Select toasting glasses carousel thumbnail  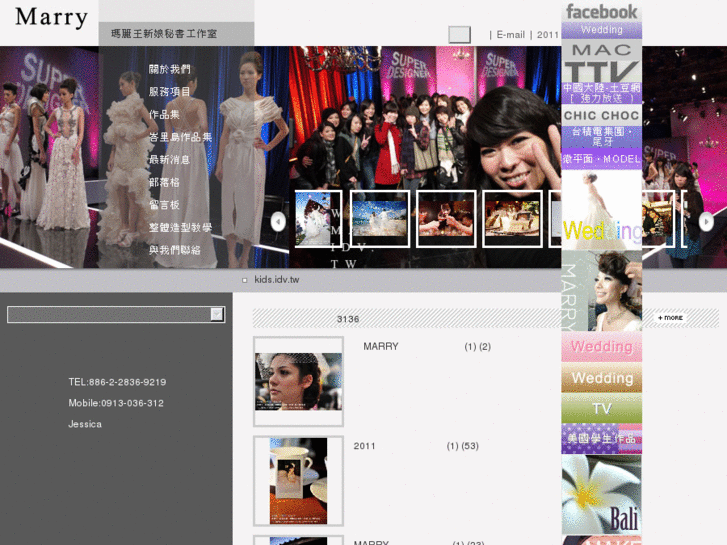click(x=446, y=218)
